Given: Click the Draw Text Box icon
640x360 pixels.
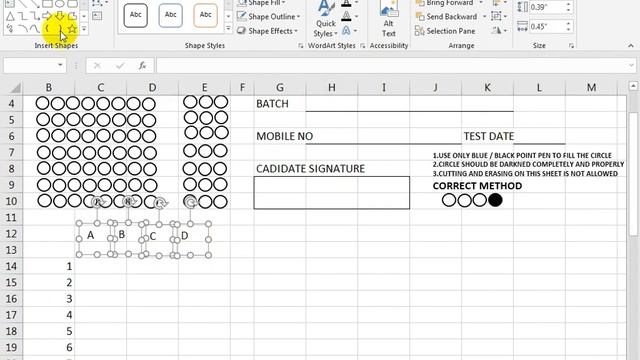Looking at the screenshot, I should 97,16.
